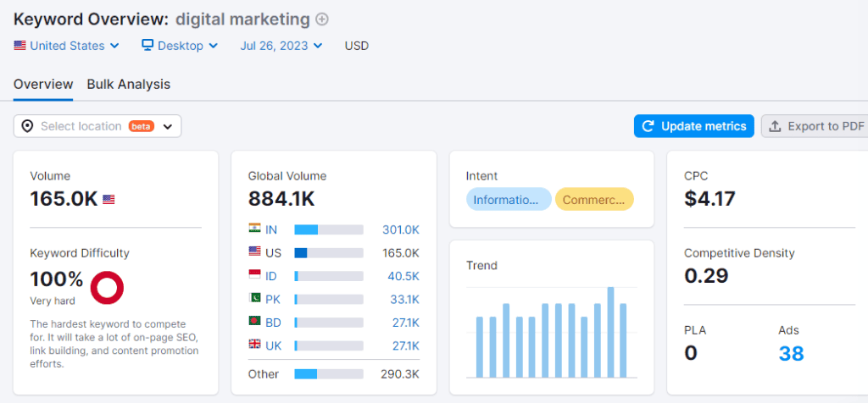The image size is (868, 403).
Task: Click the IN country code link
Action: [x=271, y=230]
